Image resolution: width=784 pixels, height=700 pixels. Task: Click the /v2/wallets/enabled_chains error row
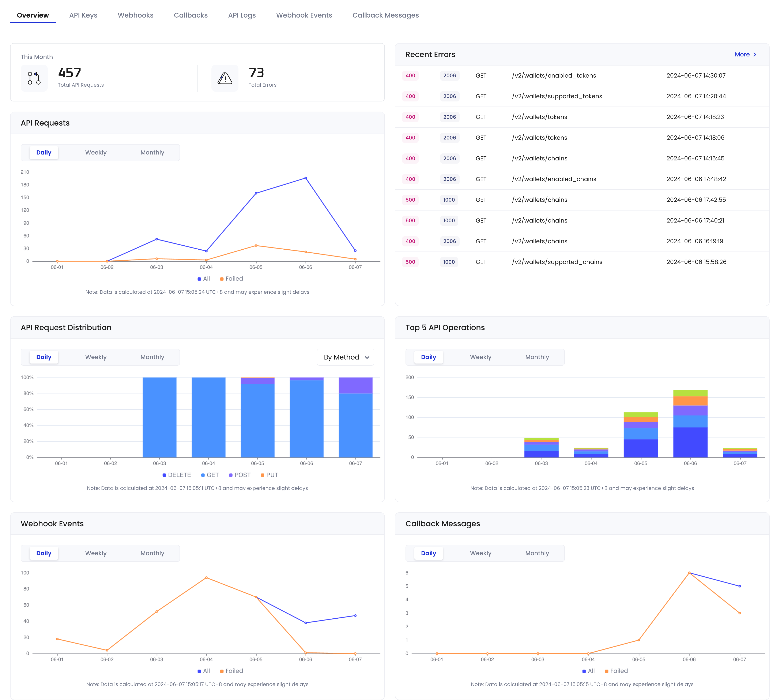(582, 179)
